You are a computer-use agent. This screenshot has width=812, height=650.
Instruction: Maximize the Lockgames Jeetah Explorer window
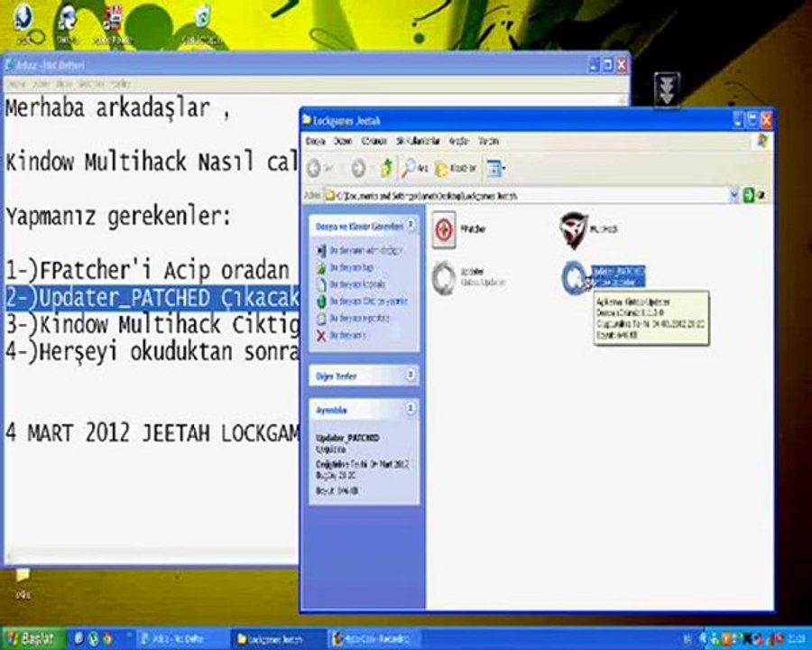(752, 120)
